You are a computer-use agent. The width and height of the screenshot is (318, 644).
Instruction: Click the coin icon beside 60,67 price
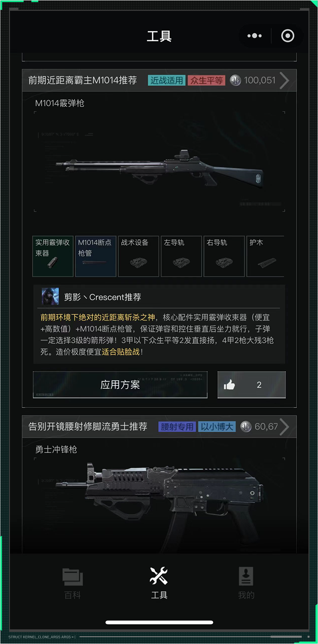pyautogui.click(x=246, y=427)
